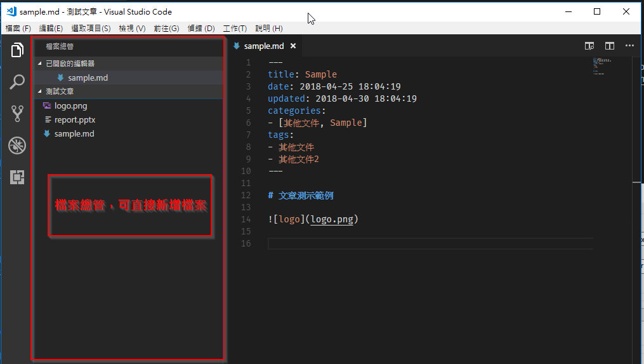Open the Source Control view icon
The height and width of the screenshot is (364, 644).
17,114
